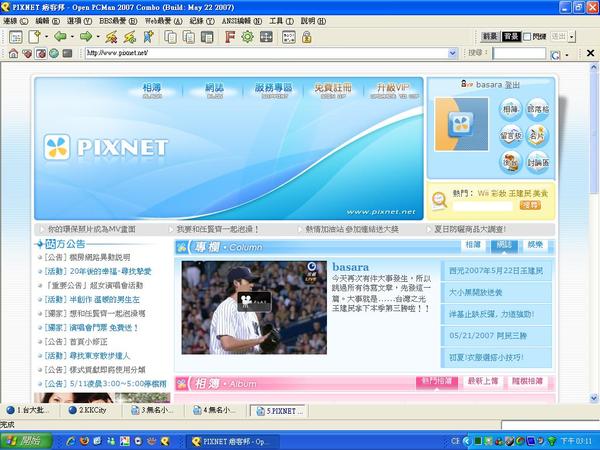Choose the 背景 background color button
This screenshot has width=600, height=450.
click(x=511, y=37)
